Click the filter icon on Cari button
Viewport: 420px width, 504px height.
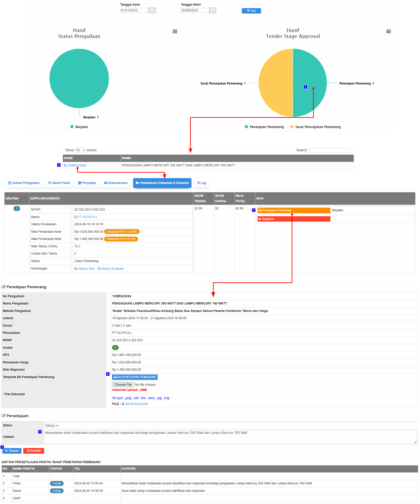[x=248, y=11]
